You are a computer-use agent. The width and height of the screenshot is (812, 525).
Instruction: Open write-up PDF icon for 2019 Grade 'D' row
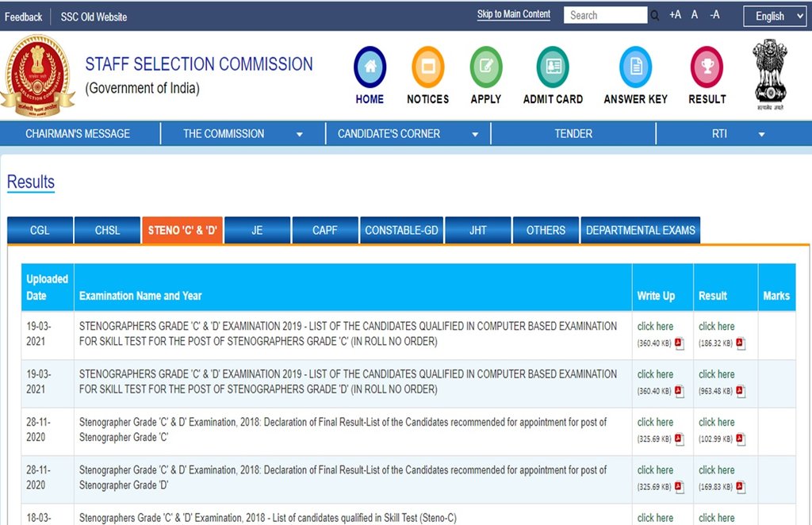[x=680, y=392]
